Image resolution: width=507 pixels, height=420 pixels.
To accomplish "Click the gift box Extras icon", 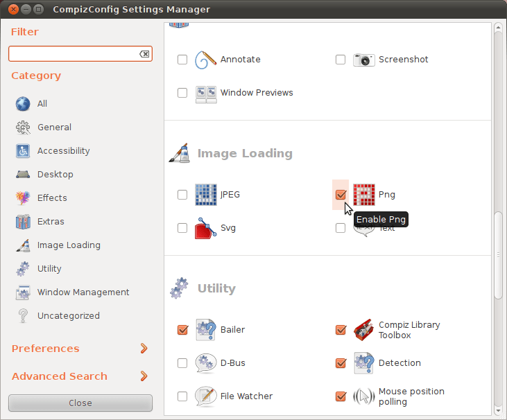I will pyautogui.click(x=23, y=222).
